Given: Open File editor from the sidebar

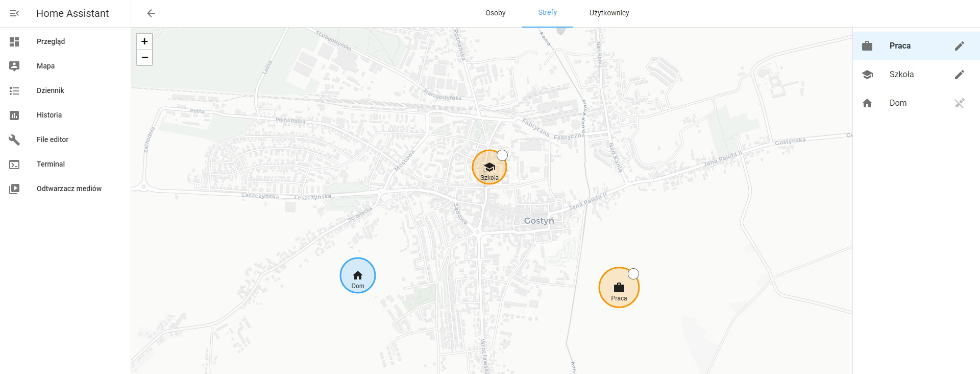Looking at the screenshot, I should [52, 139].
